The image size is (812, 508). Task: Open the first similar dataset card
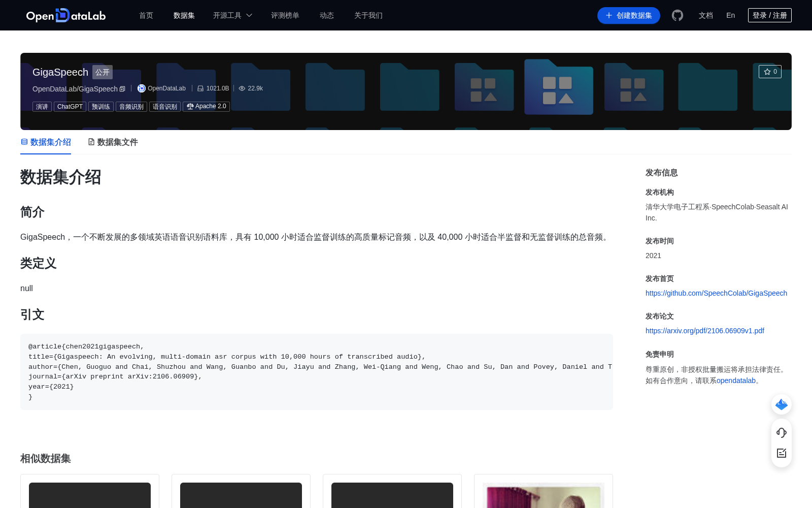[x=90, y=491]
